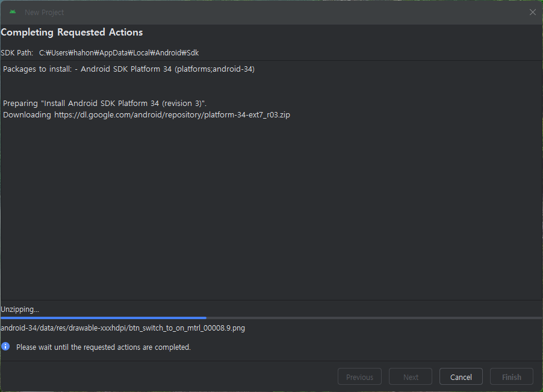Click the Downloading platform-34-ext7_r03.zip URL line
The image size is (543, 392).
pos(146,114)
